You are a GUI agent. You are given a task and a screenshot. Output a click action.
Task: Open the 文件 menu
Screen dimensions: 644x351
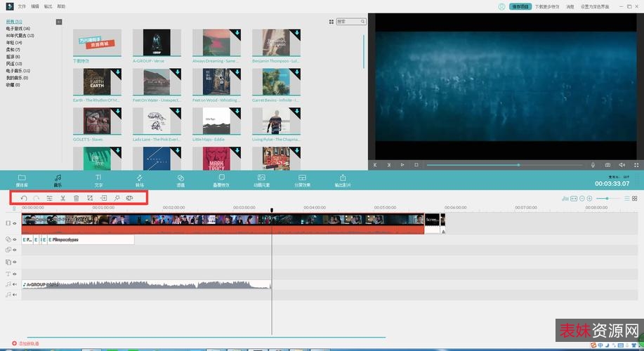point(22,6)
